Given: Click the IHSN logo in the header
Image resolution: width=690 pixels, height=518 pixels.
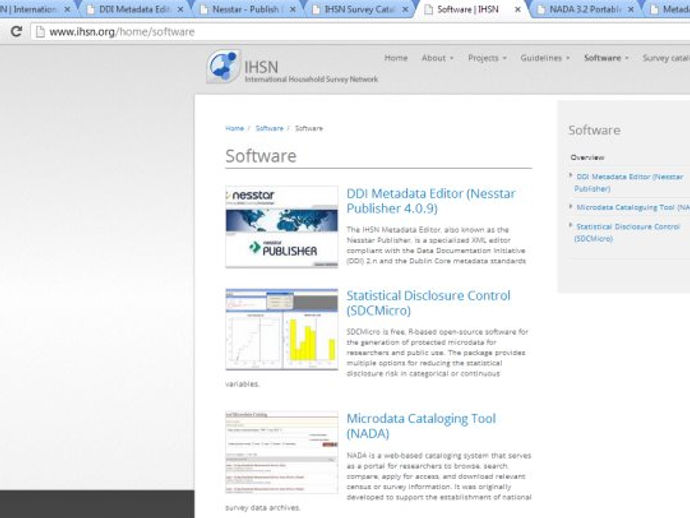Looking at the screenshot, I should point(224,66).
